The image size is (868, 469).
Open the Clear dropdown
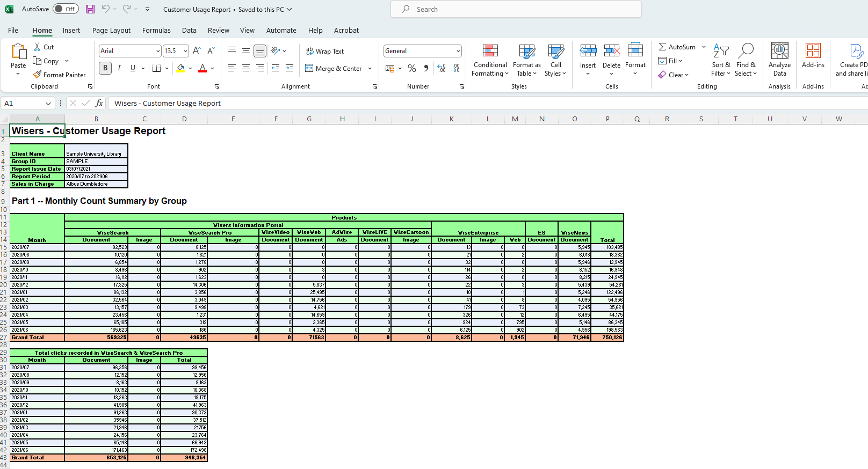(674, 75)
